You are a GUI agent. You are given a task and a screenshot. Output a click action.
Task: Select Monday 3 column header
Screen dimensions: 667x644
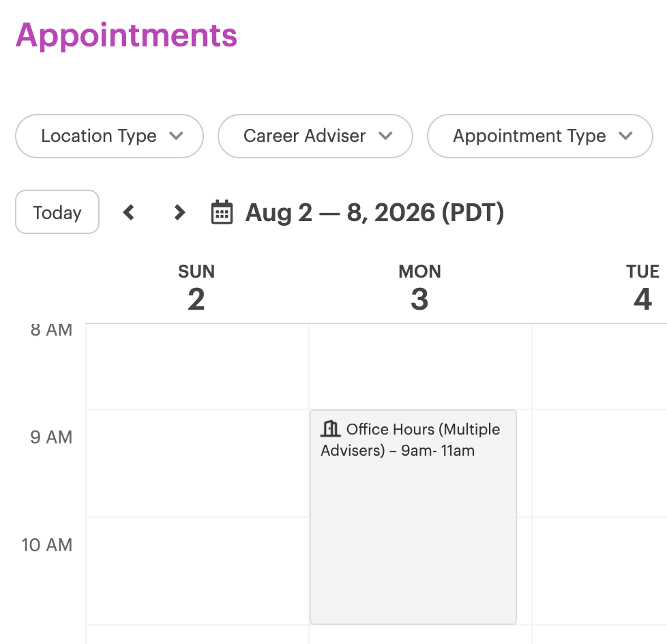tap(419, 287)
